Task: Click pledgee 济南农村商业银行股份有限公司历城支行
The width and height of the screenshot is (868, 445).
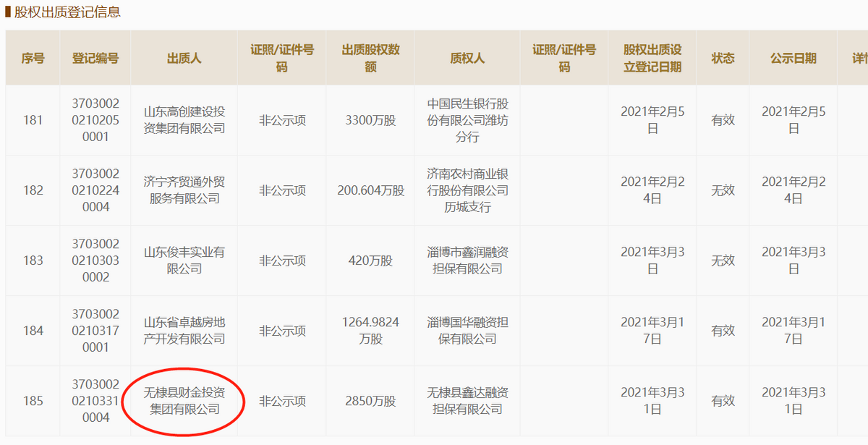Action: [467, 190]
